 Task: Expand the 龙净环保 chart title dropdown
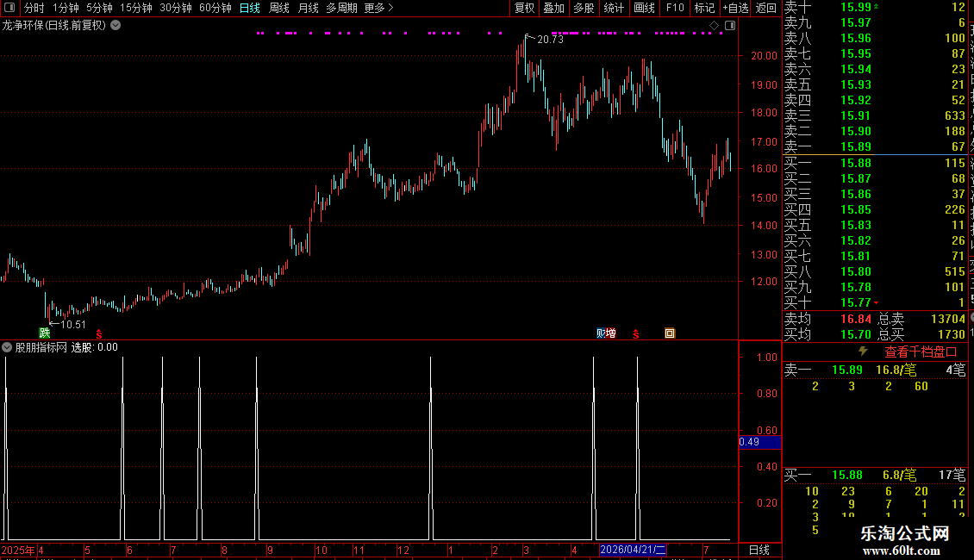[116, 26]
